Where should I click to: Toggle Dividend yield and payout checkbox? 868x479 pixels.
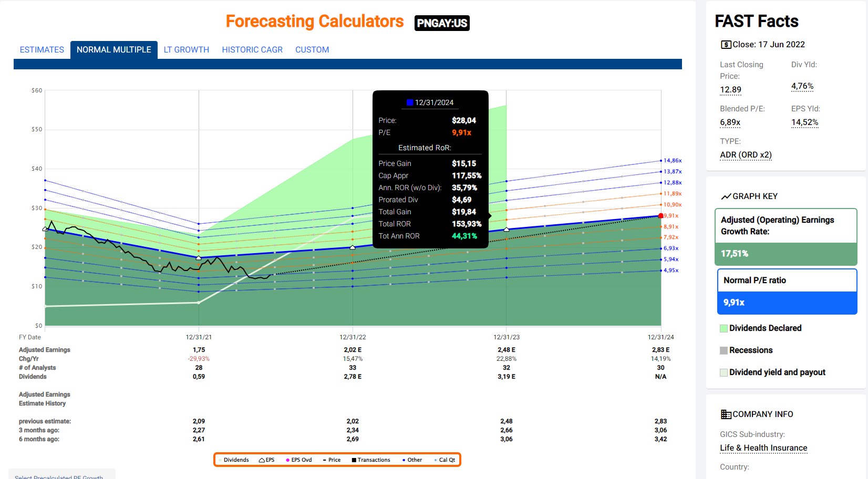click(724, 372)
